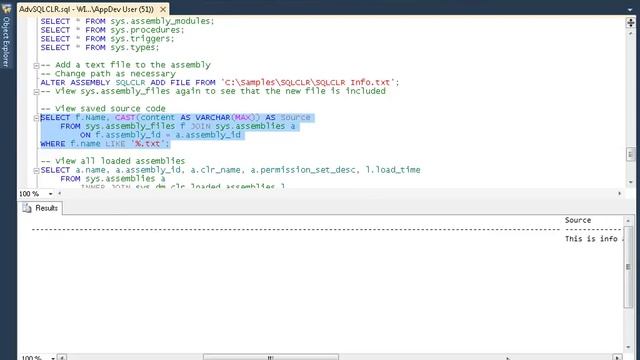
Task: Click the results horizontal scrollbar thumb
Action: coord(271,357)
